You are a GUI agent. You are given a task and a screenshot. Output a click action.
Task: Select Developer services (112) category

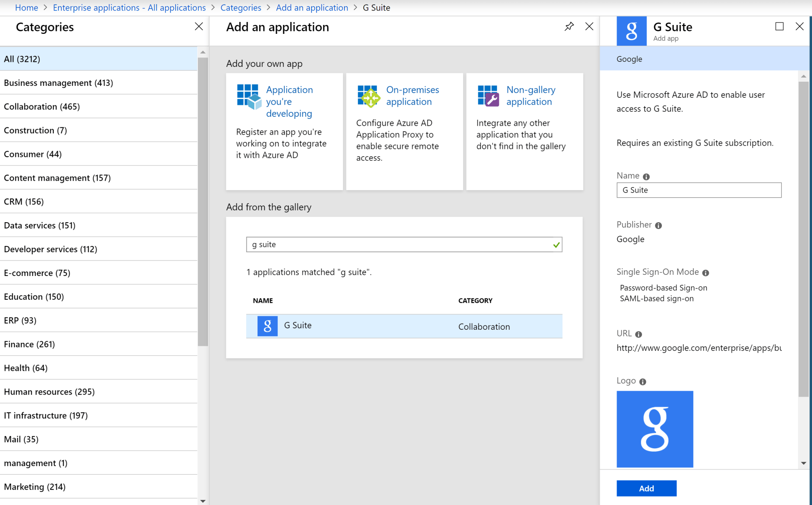tap(99, 249)
